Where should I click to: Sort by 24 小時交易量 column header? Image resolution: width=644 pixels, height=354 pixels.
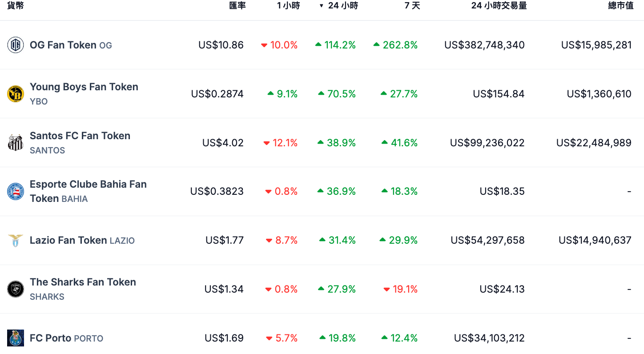point(499,6)
